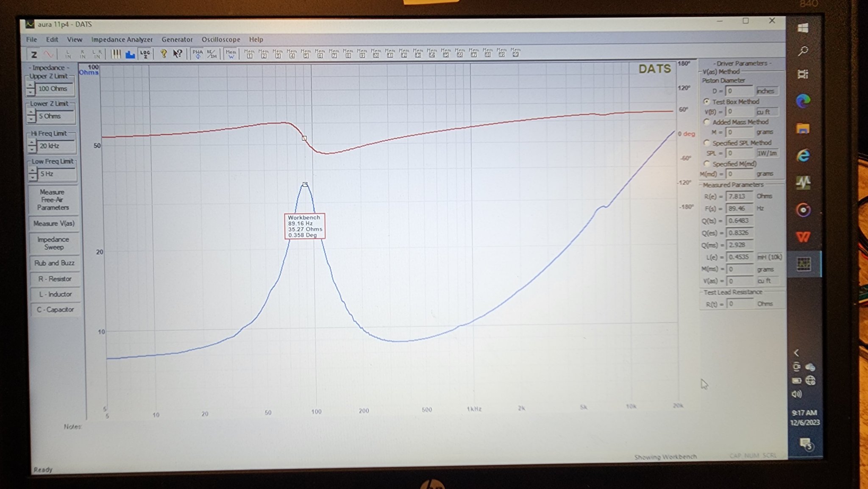
Task: Toggle the LOG Z scale toolbar icon
Action: point(145,54)
